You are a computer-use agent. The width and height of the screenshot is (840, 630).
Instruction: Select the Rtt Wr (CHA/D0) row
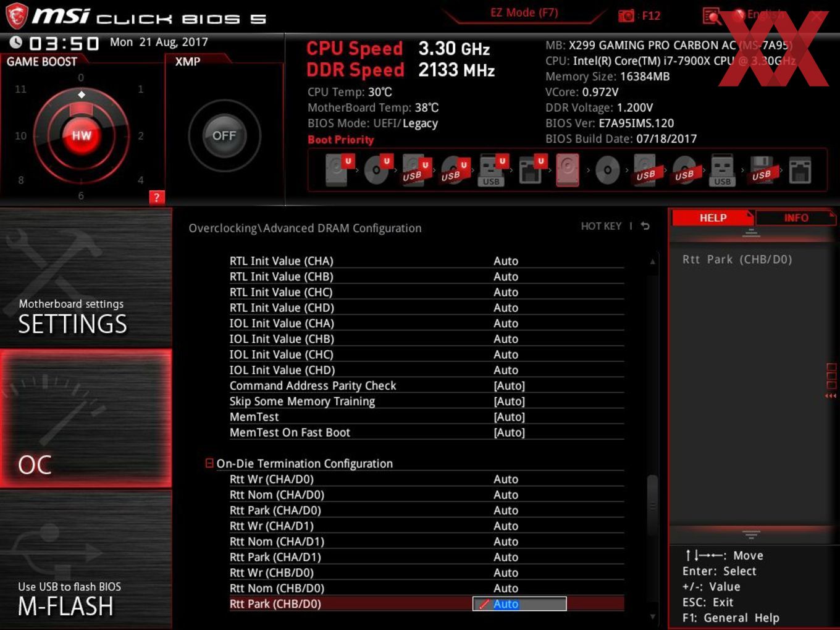[426, 479]
